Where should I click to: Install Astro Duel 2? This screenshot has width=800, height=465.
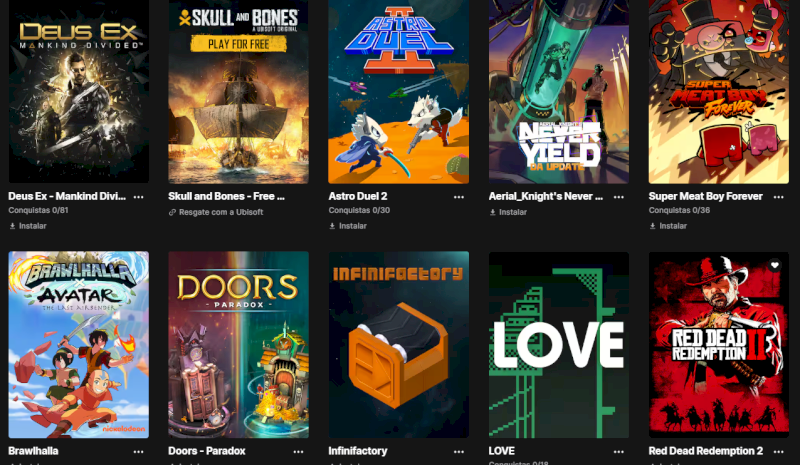click(x=347, y=226)
